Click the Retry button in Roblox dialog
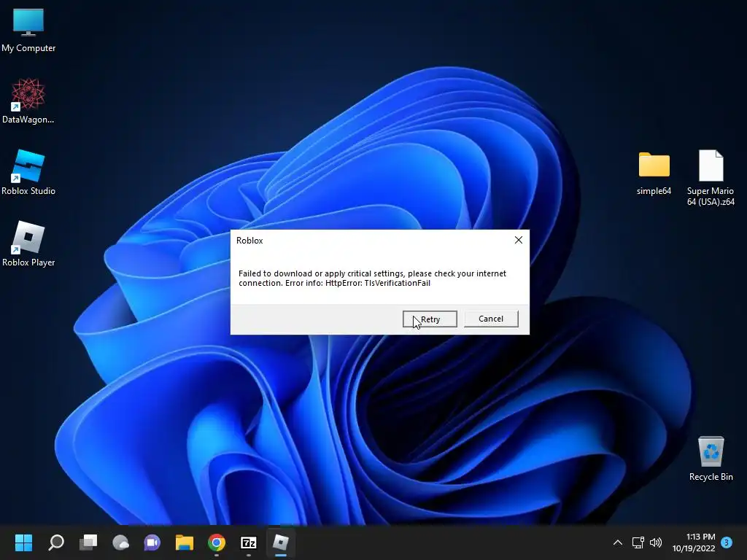This screenshot has width=747, height=560. tap(430, 319)
